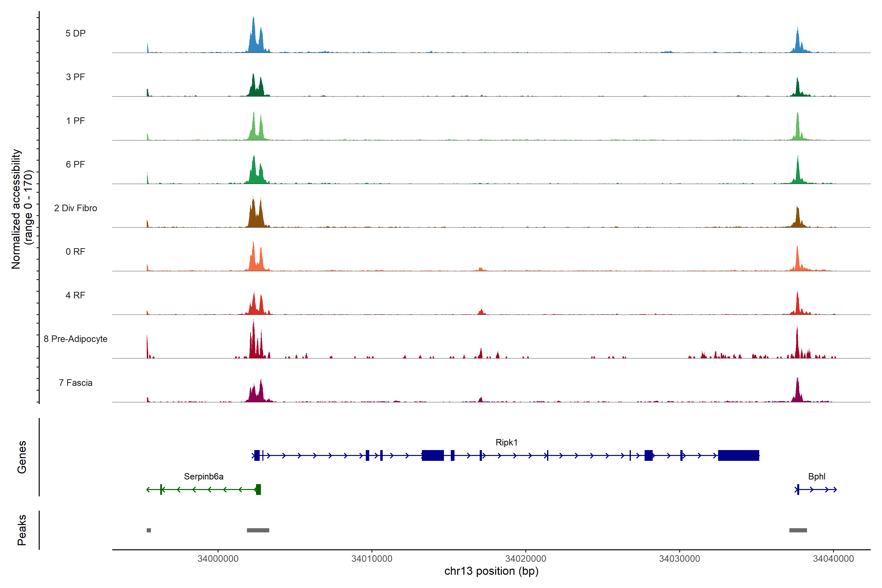Click the 3 PF track label
The height and width of the screenshot is (588, 882).
pyautogui.click(x=75, y=77)
